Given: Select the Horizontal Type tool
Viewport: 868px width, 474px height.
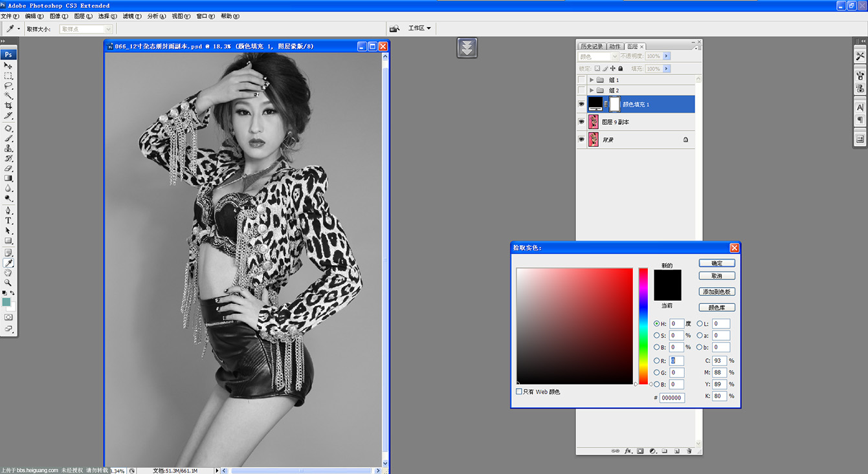Looking at the screenshot, I should click(8, 221).
